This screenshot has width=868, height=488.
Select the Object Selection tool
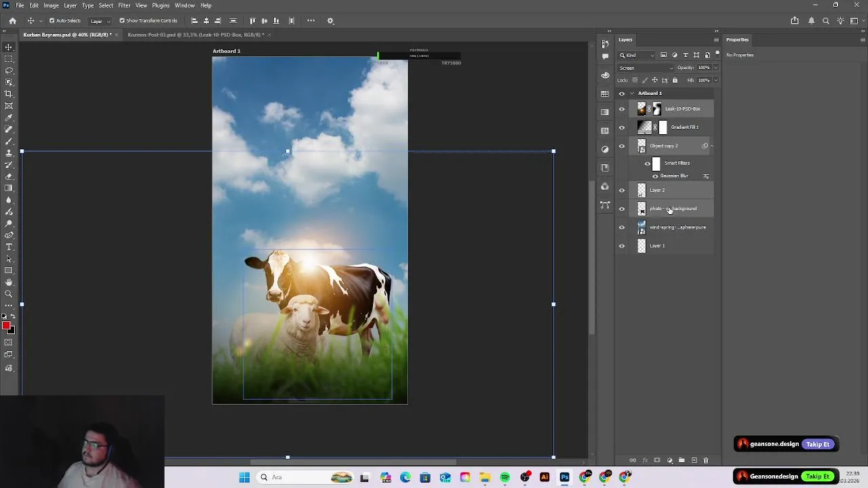[9, 82]
